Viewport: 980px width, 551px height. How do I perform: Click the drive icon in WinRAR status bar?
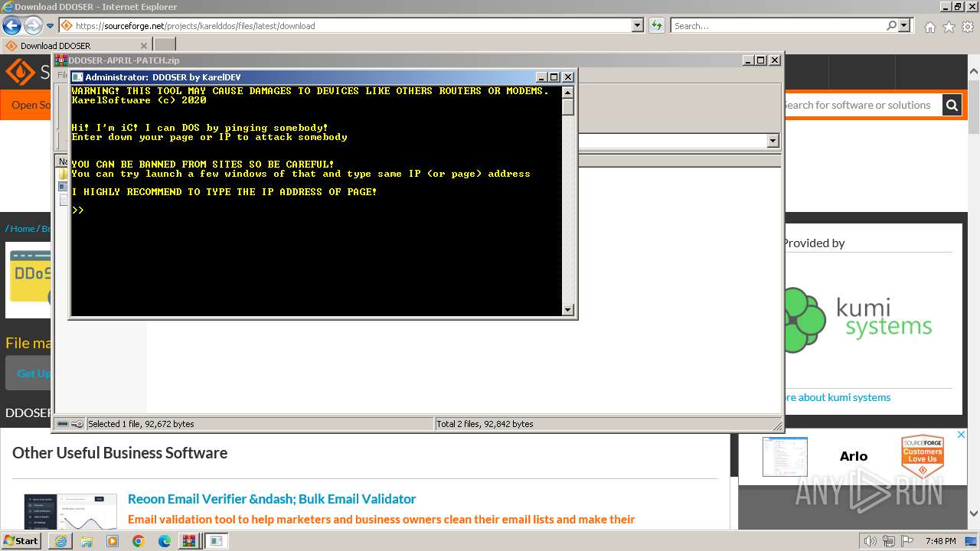(x=63, y=424)
